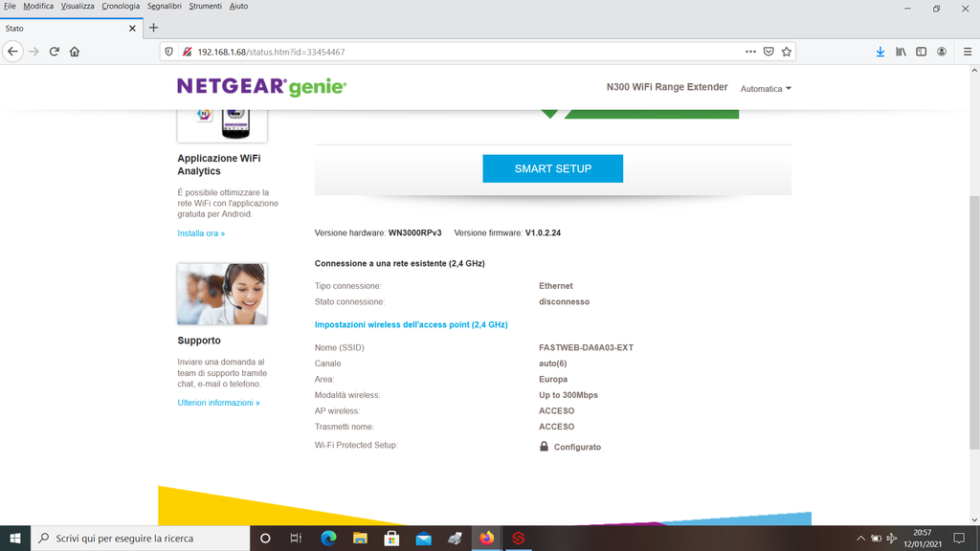
Task: Open Cortana from the taskbar
Action: pyautogui.click(x=265, y=538)
